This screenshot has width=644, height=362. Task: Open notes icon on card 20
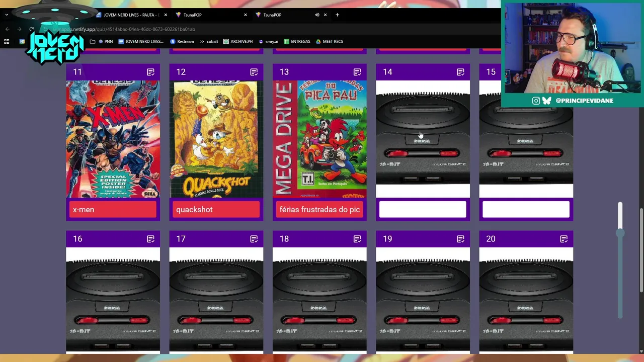[563, 239]
